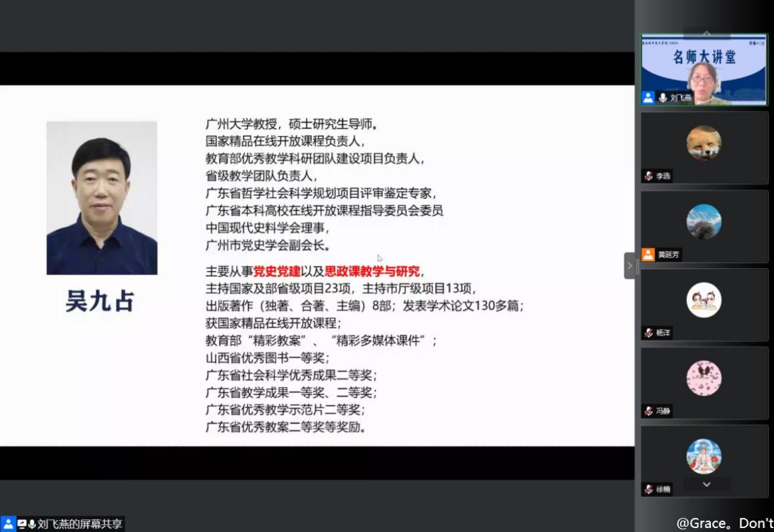
Task: Select 黄延芳's mountain avatar
Action: (704, 221)
